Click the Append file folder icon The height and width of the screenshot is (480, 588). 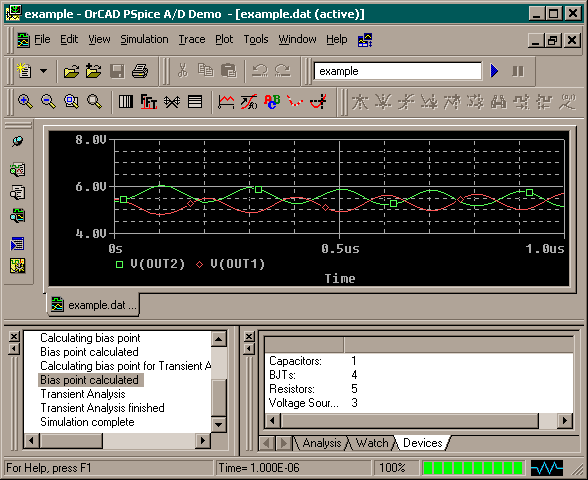[93, 70]
